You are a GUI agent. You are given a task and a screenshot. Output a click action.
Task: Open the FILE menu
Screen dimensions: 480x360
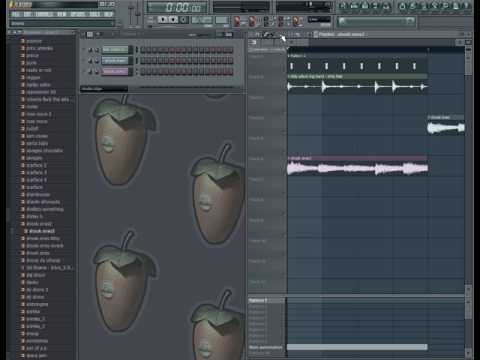[x=16, y=14]
